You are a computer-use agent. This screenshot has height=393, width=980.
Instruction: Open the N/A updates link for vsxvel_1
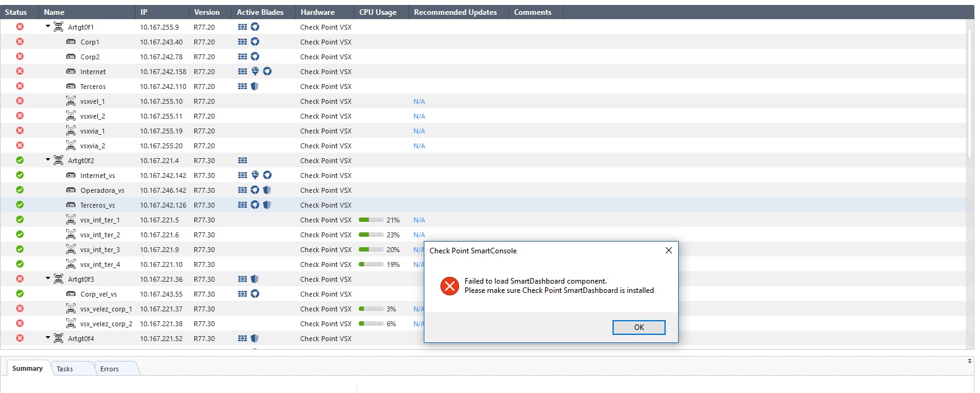[x=419, y=101]
